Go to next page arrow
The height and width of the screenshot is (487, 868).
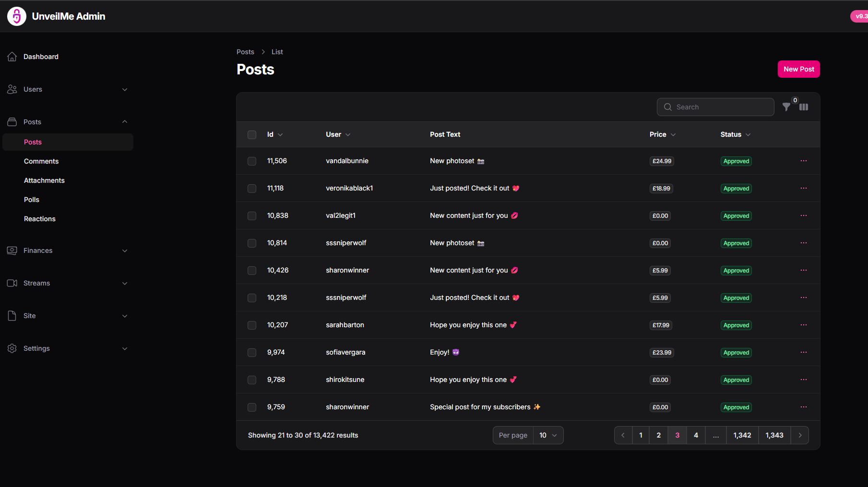800,435
